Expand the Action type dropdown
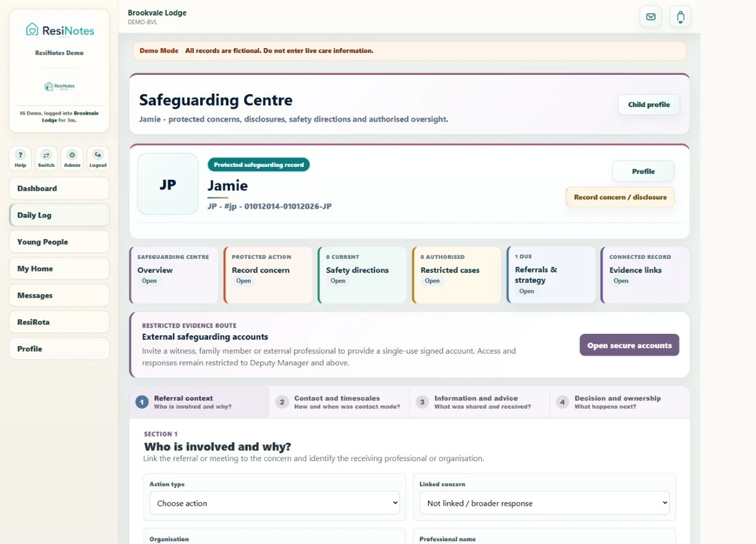The width and height of the screenshot is (756, 544). pos(275,503)
